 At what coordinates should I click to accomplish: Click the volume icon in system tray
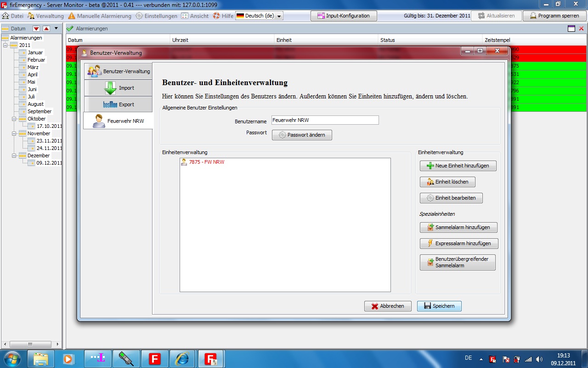click(539, 359)
